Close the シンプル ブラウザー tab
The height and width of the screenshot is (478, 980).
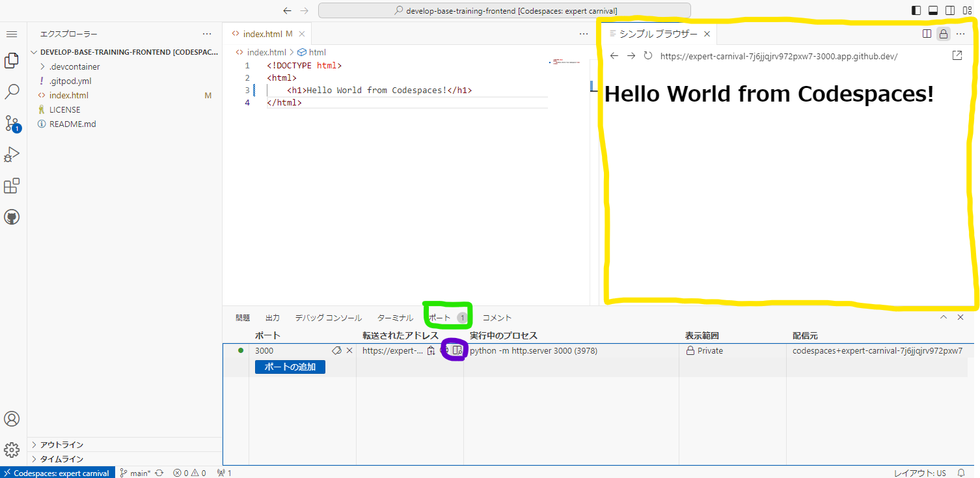(x=707, y=34)
